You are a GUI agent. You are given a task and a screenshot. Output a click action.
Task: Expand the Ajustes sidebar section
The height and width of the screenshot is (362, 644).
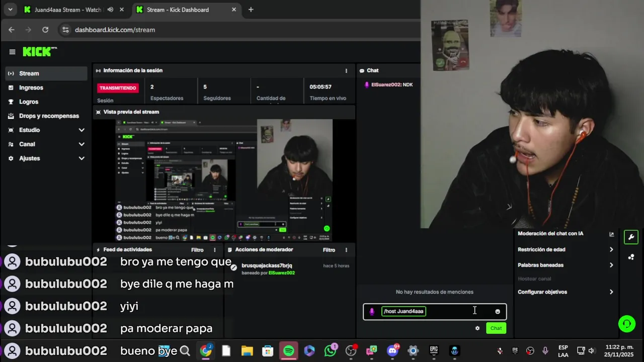tap(46, 158)
